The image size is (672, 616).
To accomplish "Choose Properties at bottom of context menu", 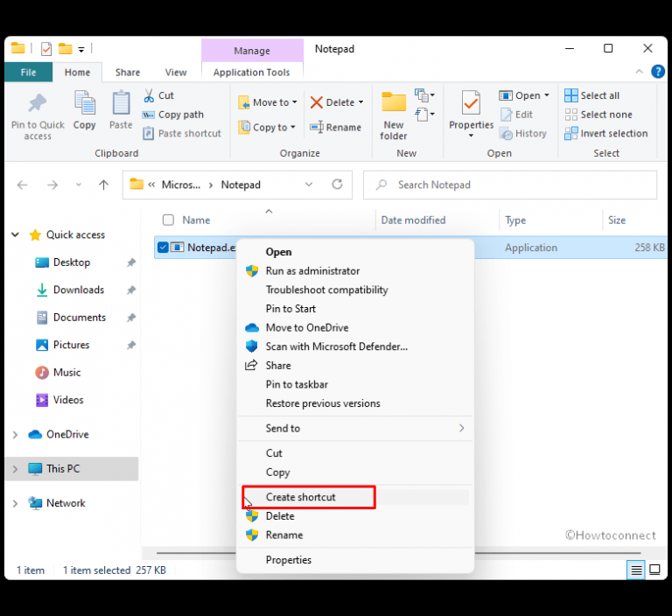I will point(355,560).
